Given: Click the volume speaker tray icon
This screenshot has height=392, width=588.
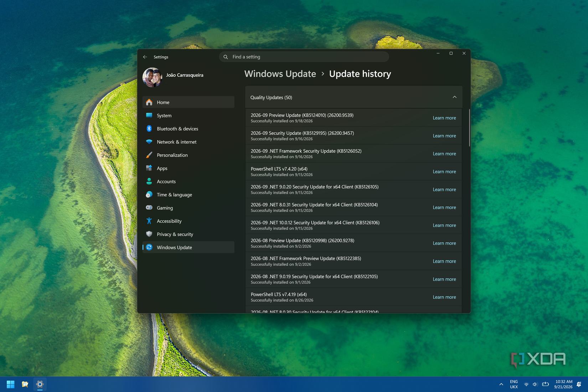Looking at the screenshot, I should pos(535,384).
